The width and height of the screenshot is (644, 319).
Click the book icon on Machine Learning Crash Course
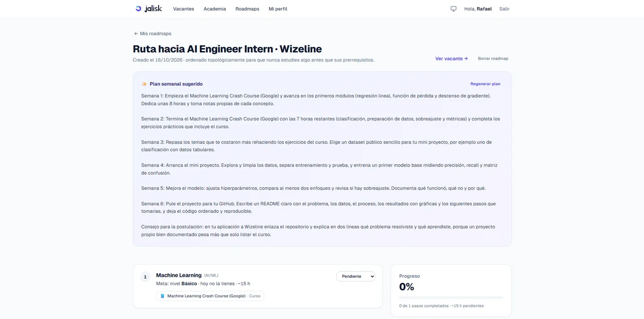(163, 296)
